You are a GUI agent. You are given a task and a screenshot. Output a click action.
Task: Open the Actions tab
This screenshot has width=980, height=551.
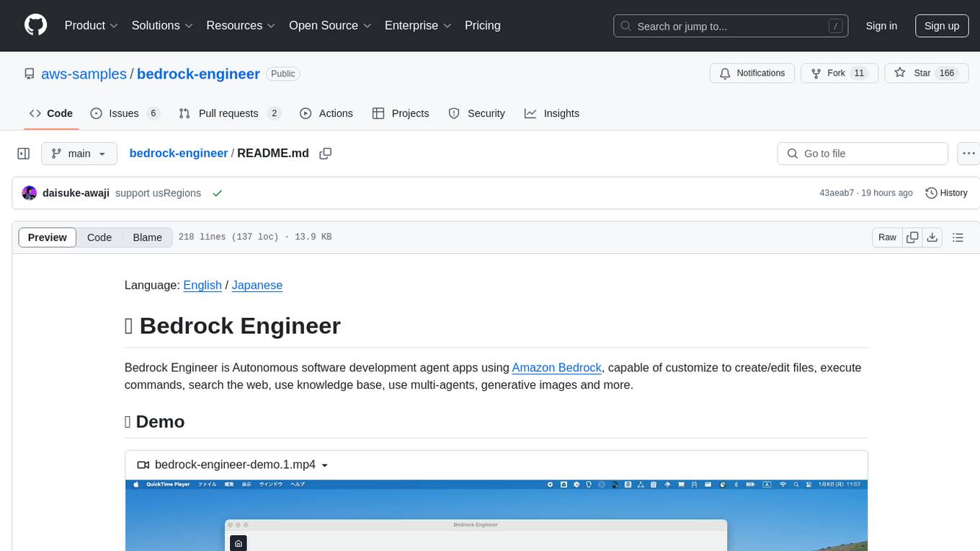(x=326, y=113)
